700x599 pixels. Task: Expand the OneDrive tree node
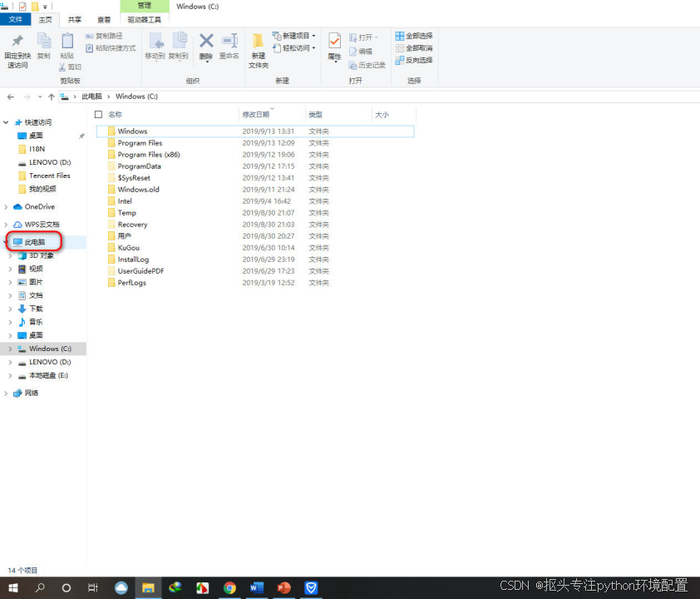click(x=6, y=207)
